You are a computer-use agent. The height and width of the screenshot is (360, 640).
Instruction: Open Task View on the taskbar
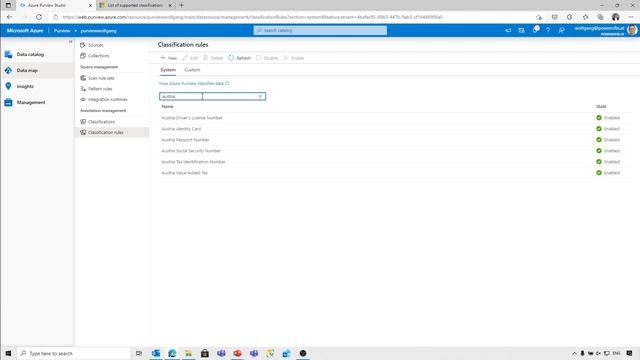click(x=139, y=353)
